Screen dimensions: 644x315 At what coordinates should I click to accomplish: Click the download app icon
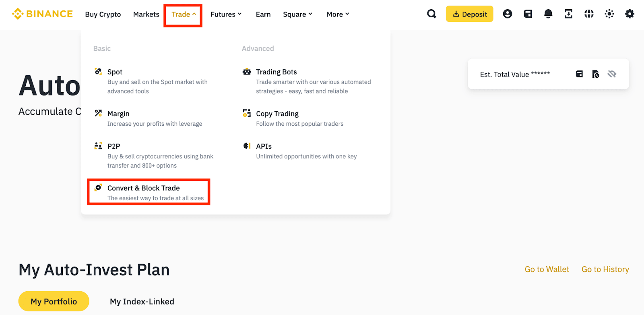[x=568, y=14]
